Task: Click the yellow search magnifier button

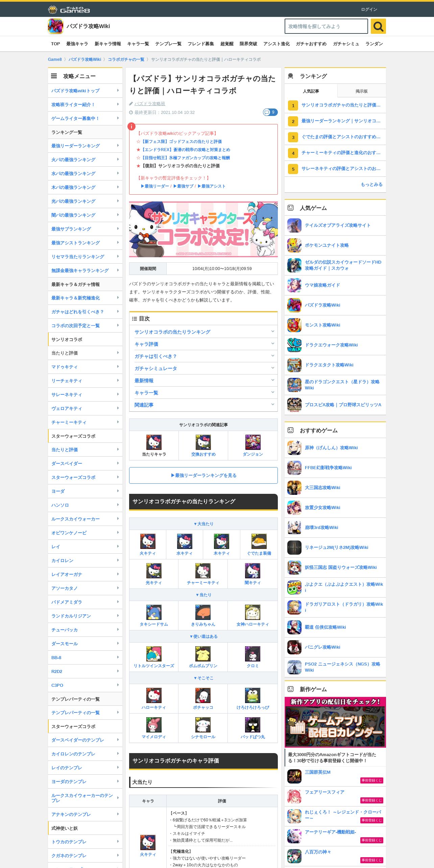Action: click(378, 26)
